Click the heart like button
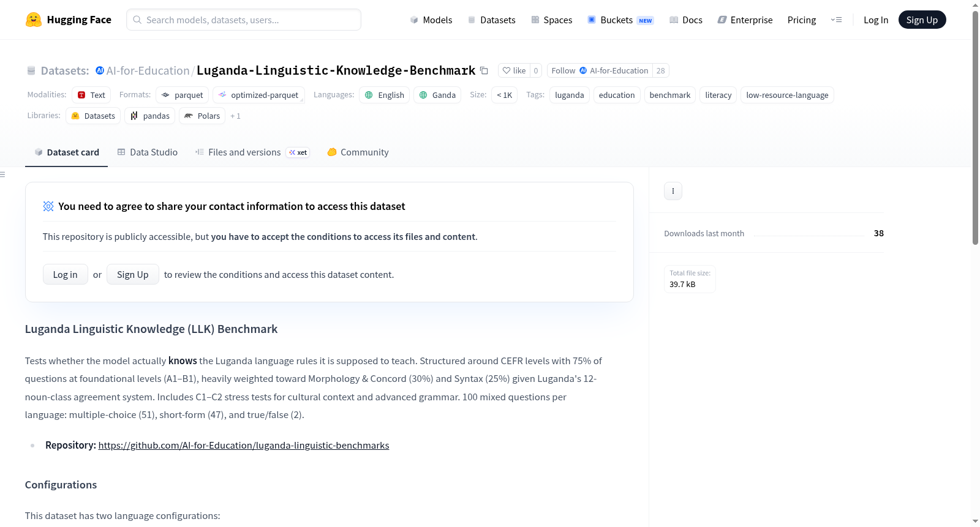This screenshot has height=527, width=980. pyautogui.click(x=514, y=70)
